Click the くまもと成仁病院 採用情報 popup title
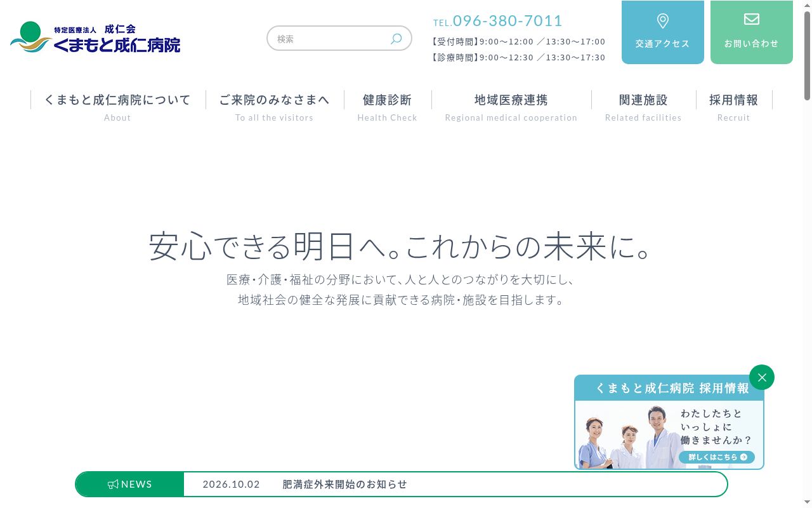812x508 pixels. [672, 388]
